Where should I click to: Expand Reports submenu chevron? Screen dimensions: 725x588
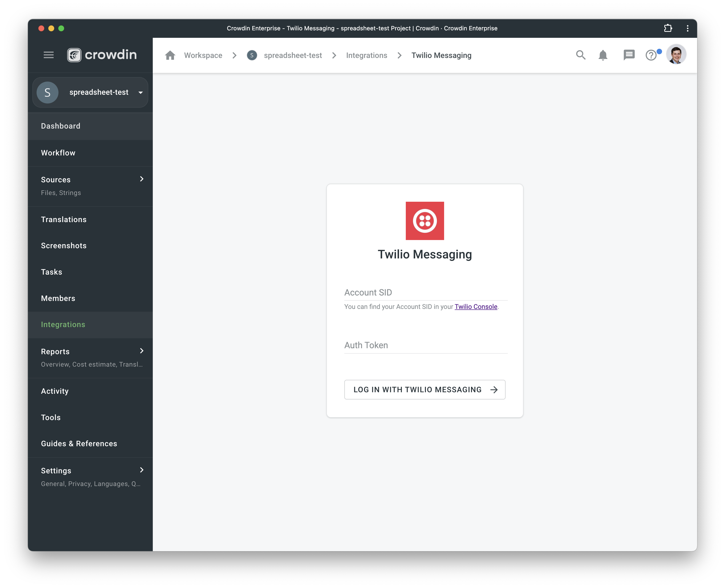[x=142, y=351]
